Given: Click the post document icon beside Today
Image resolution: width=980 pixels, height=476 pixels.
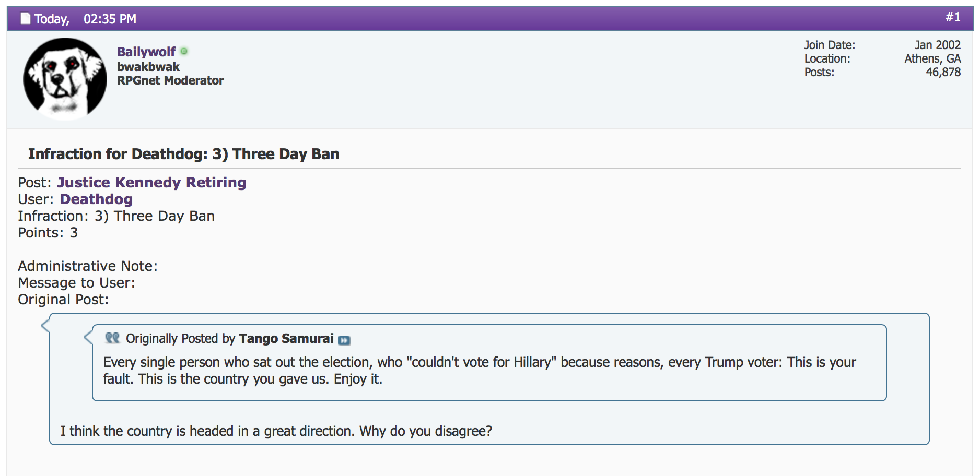Looking at the screenshot, I should point(25,19).
